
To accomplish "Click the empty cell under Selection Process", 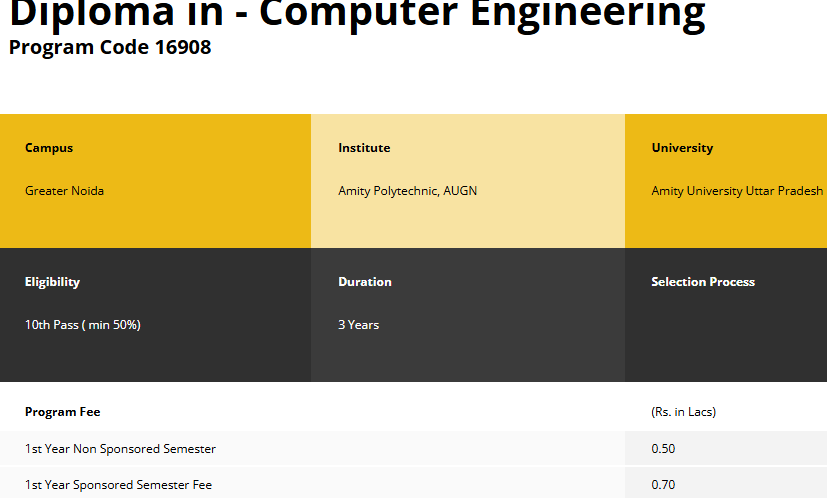I will 725,330.
